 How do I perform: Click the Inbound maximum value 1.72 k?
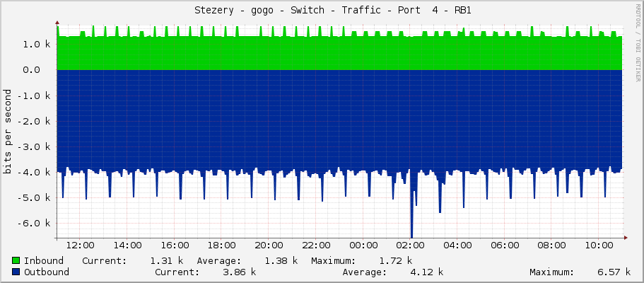[x=395, y=260]
